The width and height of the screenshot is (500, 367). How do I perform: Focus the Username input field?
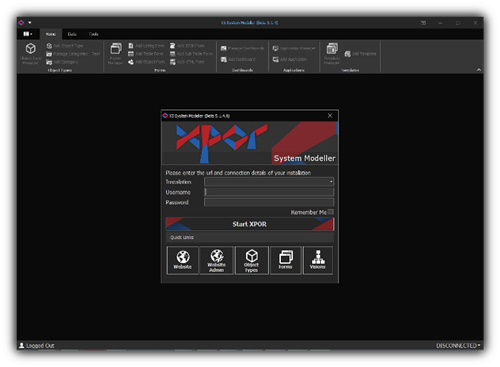coord(269,192)
